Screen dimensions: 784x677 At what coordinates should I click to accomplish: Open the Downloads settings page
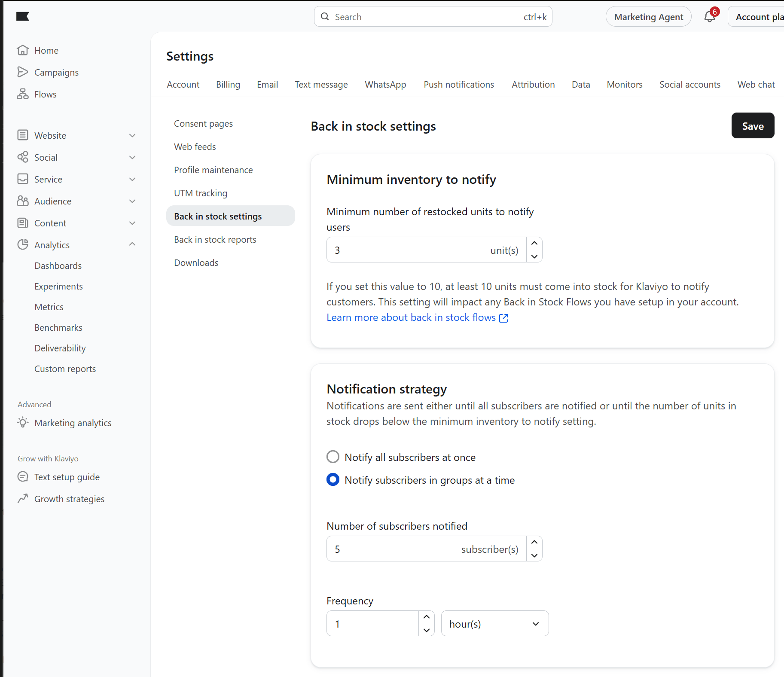click(196, 263)
